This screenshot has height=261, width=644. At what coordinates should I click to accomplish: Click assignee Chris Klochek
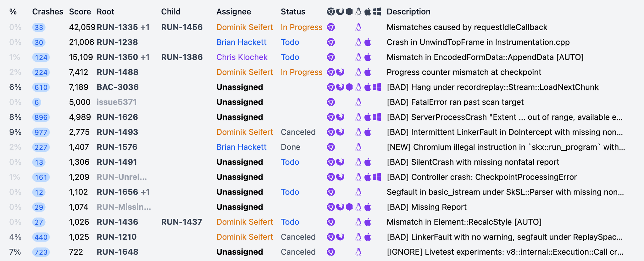click(x=242, y=57)
